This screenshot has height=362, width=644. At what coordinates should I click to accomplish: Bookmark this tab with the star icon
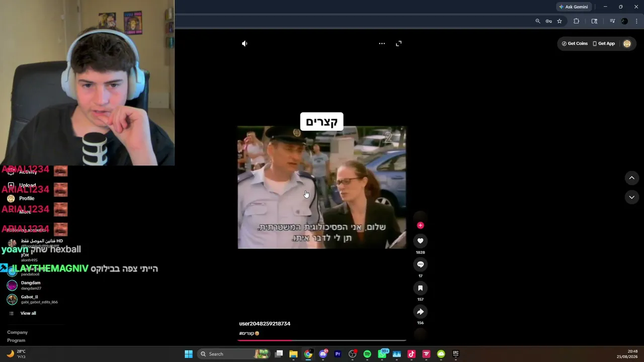tap(559, 21)
